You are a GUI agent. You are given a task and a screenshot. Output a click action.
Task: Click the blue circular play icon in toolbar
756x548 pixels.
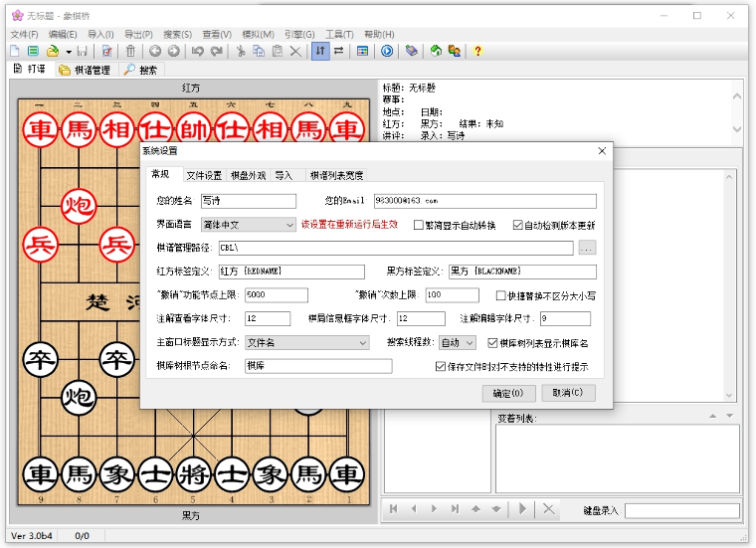pos(387,51)
